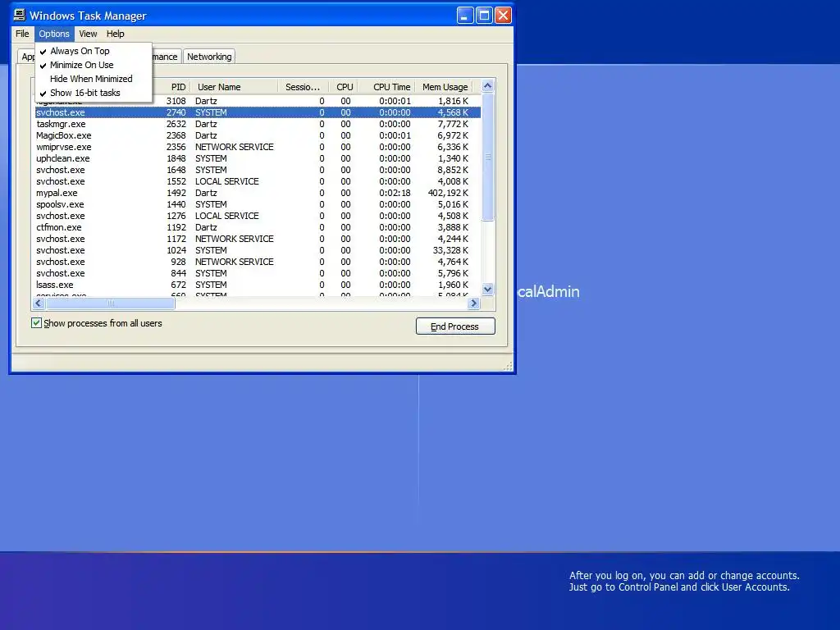Uncheck Show processes from all users
This screenshot has width=840, height=630.
(36, 323)
